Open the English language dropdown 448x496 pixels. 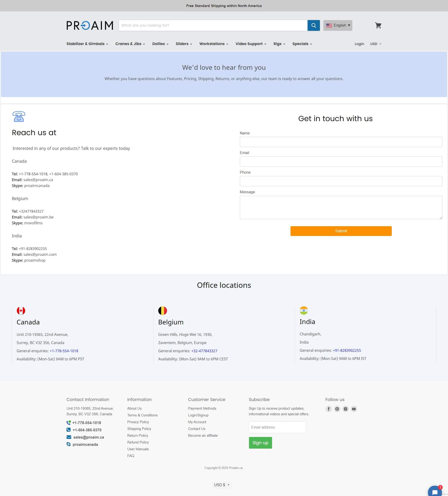pos(338,25)
